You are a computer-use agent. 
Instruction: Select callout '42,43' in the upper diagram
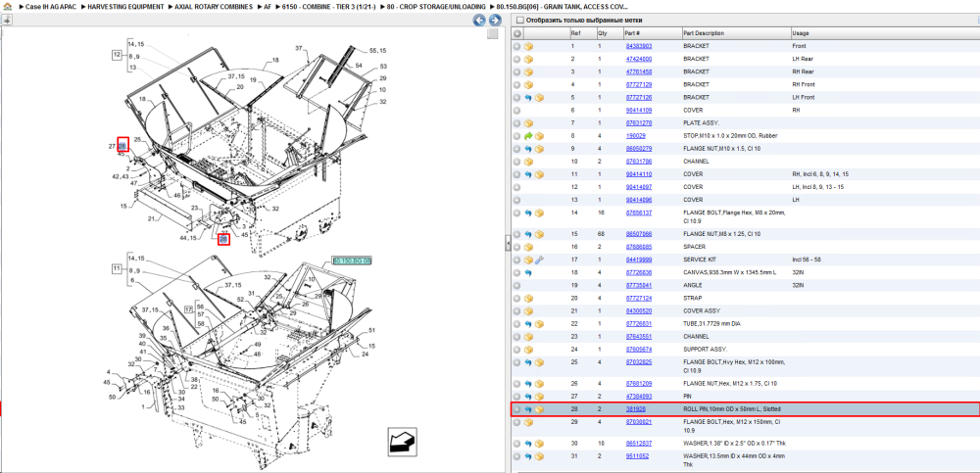(x=122, y=177)
